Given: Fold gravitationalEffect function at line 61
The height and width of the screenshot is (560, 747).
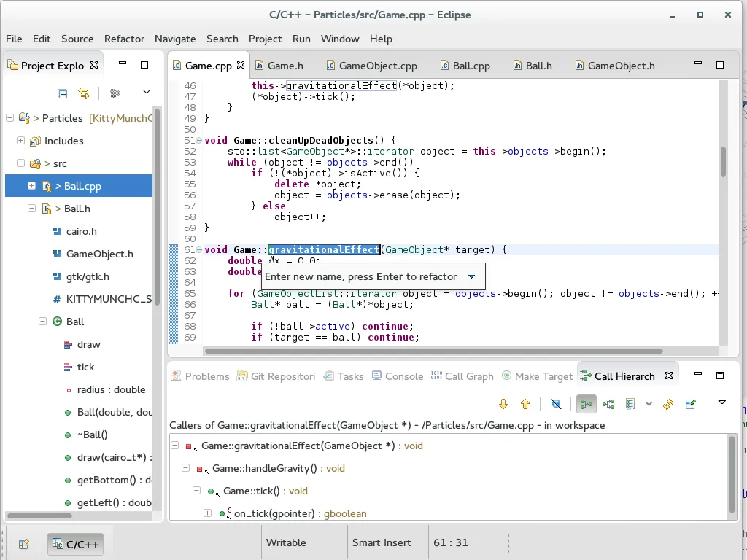Looking at the screenshot, I should [x=199, y=249].
